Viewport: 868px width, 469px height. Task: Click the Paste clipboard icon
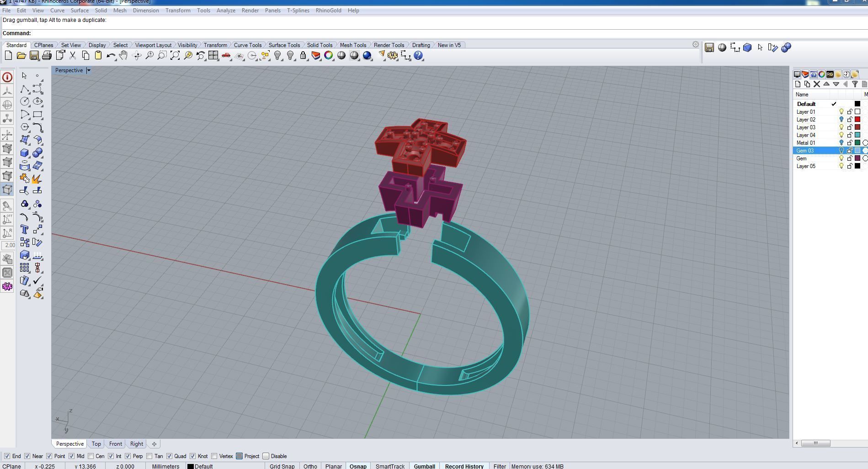98,56
